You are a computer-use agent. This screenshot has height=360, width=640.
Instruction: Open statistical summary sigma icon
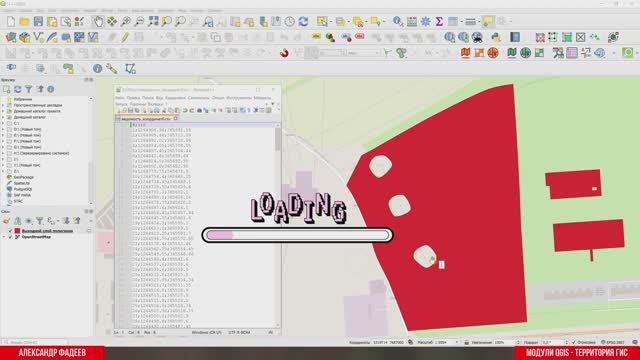point(439,21)
